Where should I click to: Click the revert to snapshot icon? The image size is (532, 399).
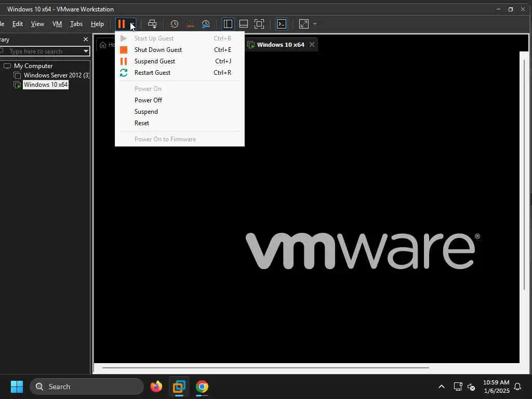[x=190, y=24]
